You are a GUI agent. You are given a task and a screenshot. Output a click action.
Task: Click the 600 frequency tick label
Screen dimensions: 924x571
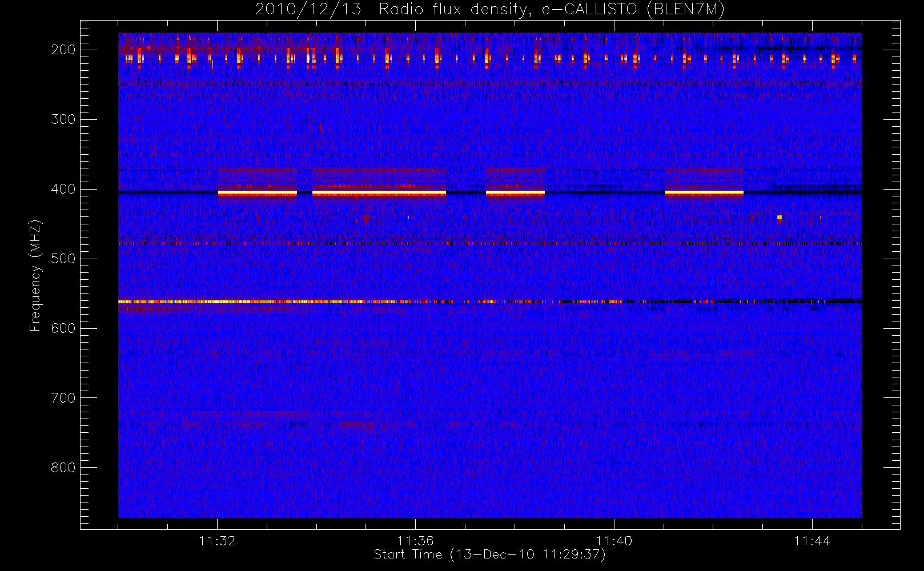(x=63, y=328)
